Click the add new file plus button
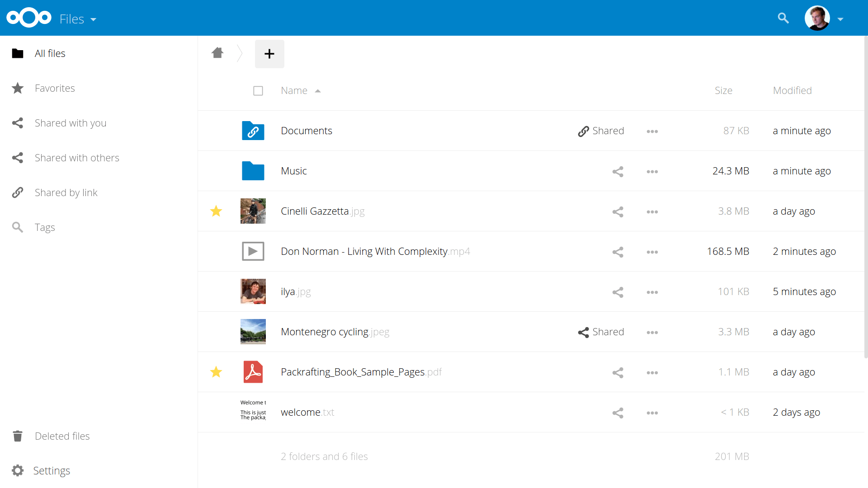 tap(269, 53)
